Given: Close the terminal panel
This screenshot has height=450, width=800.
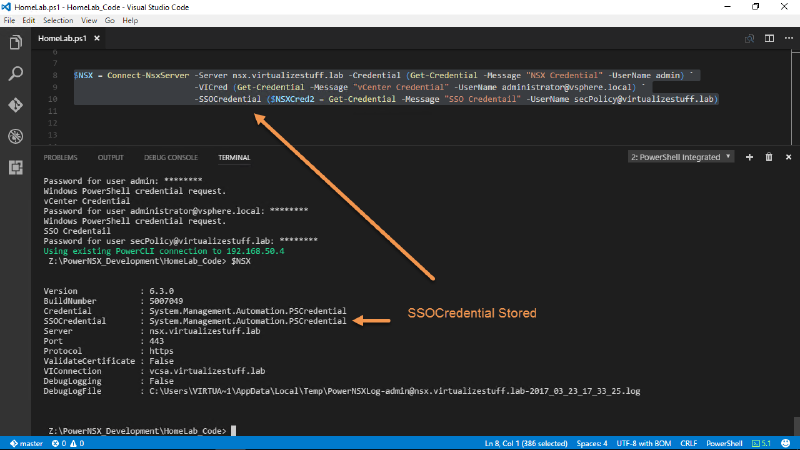Looking at the screenshot, I should pos(788,157).
